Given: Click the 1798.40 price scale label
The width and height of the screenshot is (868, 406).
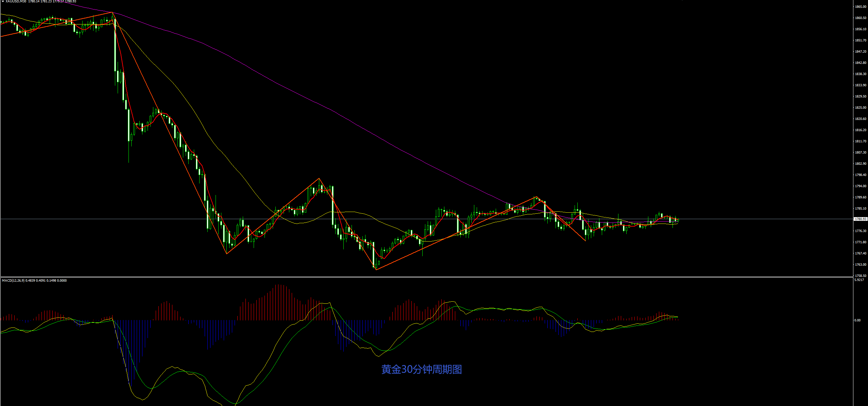Looking at the screenshot, I should pyautogui.click(x=861, y=175).
